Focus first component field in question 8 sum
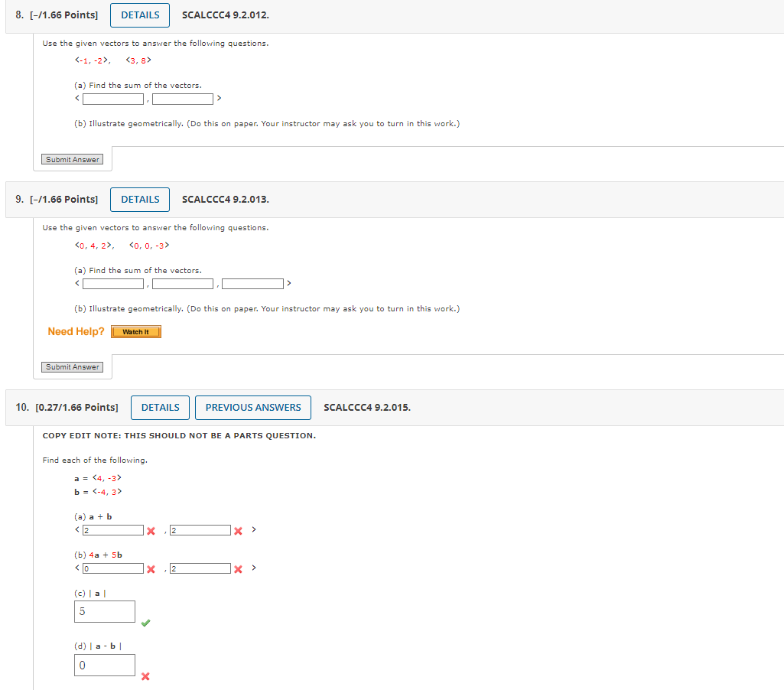Screen dimensions: 784x690 pos(113,99)
